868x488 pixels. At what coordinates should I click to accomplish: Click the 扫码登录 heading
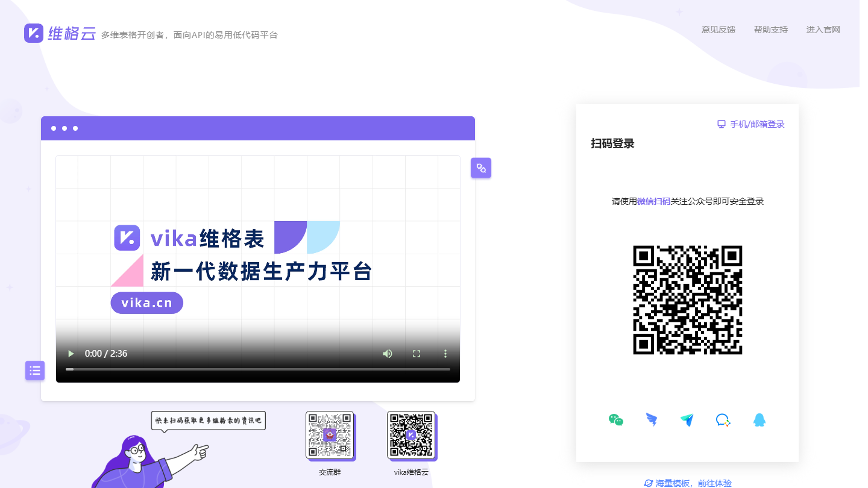(612, 143)
